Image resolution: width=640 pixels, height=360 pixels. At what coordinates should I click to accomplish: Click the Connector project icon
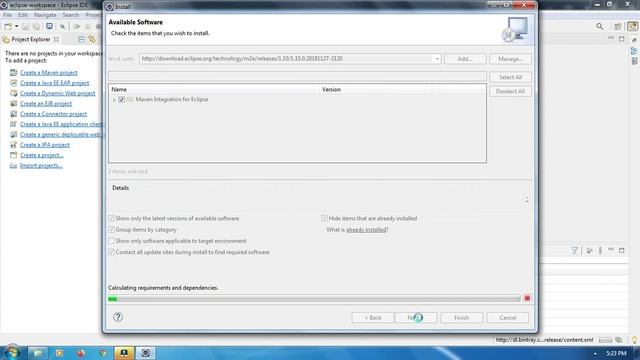coord(13,114)
